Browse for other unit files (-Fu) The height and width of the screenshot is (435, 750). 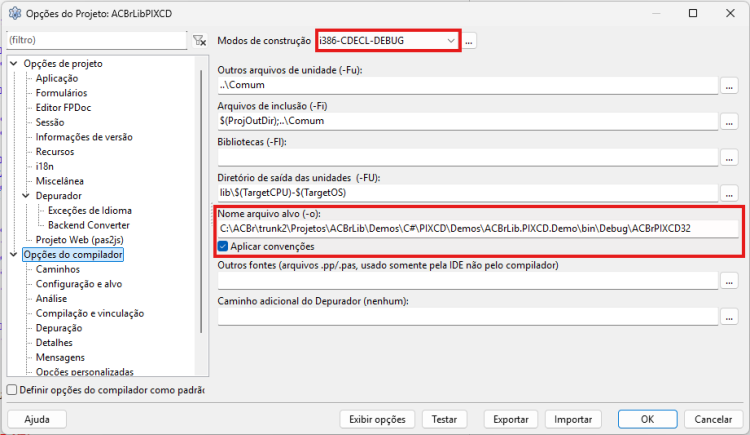[x=729, y=86]
